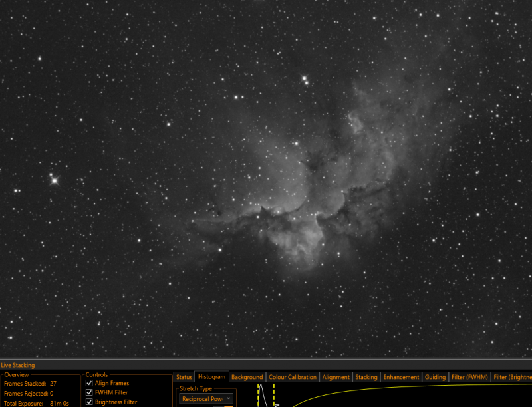Toggle the FWHM Filter checkbox

[89, 392]
